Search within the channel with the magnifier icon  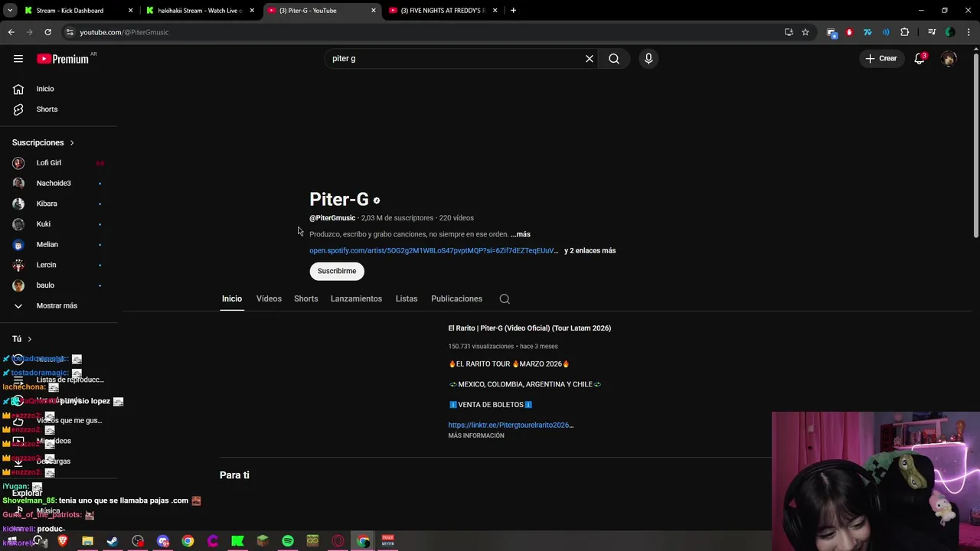click(x=505, y=299)
